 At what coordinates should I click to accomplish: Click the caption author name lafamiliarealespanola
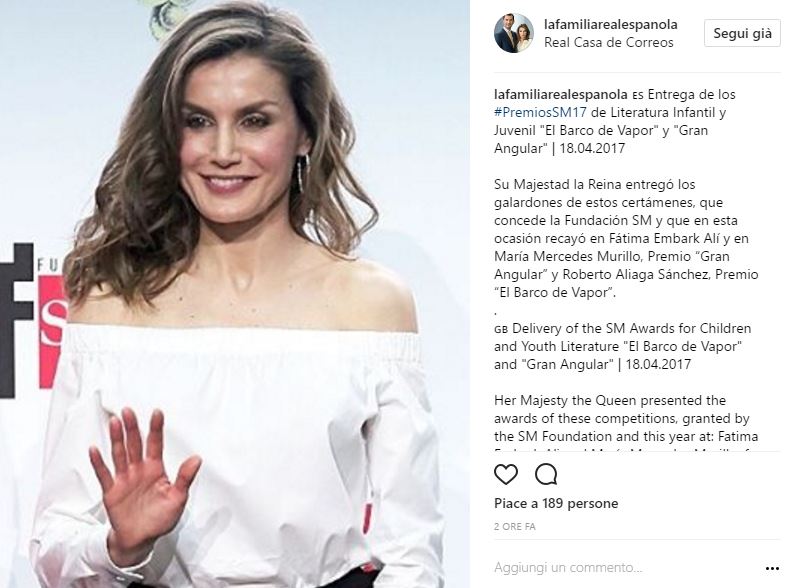(560, 94)
